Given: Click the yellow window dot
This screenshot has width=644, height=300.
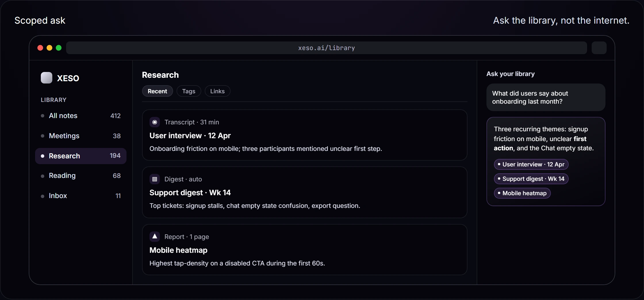Looking at the screenshot, I should (x=49, y=48).
